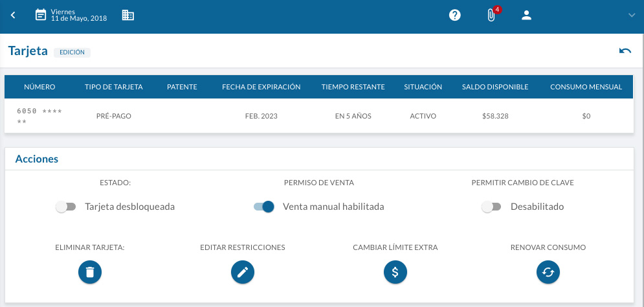Click the RENOVAR CONSUMO label
Viewport: 644px width, 307px height.
[548, 247]
